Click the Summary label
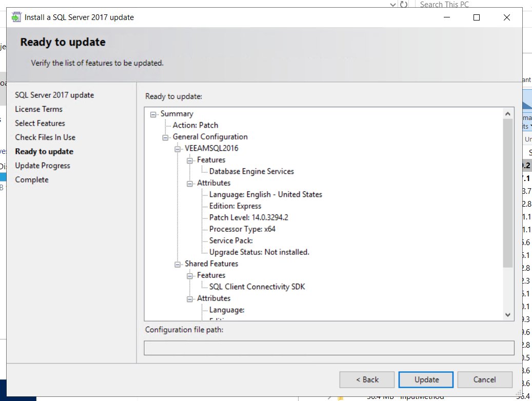 click(177, 114)
